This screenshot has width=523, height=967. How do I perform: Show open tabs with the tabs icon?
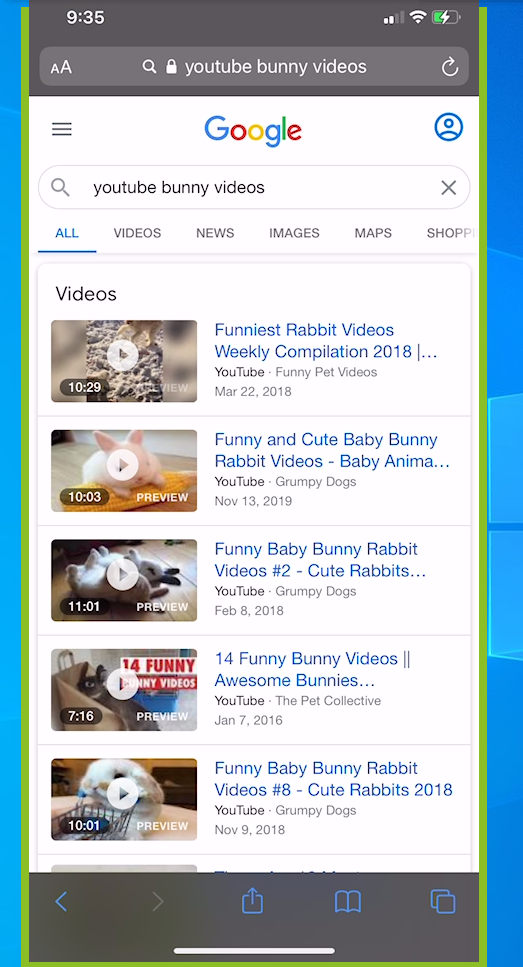click(443, 902)
